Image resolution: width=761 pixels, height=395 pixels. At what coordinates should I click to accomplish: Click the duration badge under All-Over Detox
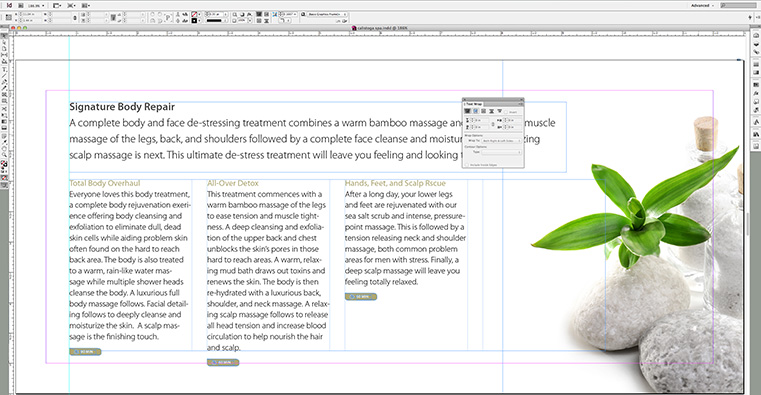(x=223, y=362)
